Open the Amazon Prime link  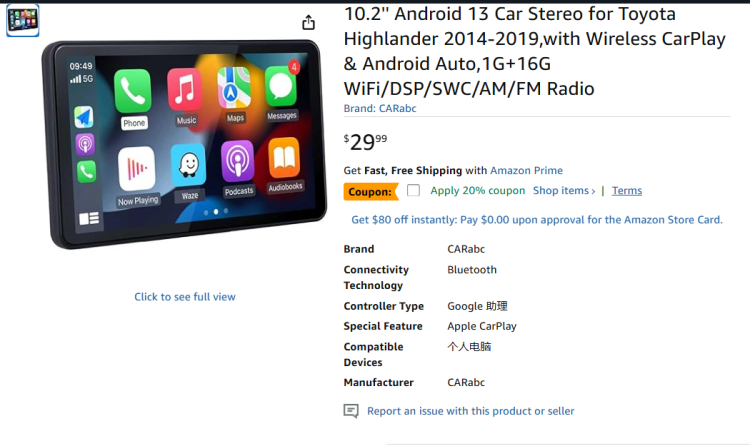526,170
